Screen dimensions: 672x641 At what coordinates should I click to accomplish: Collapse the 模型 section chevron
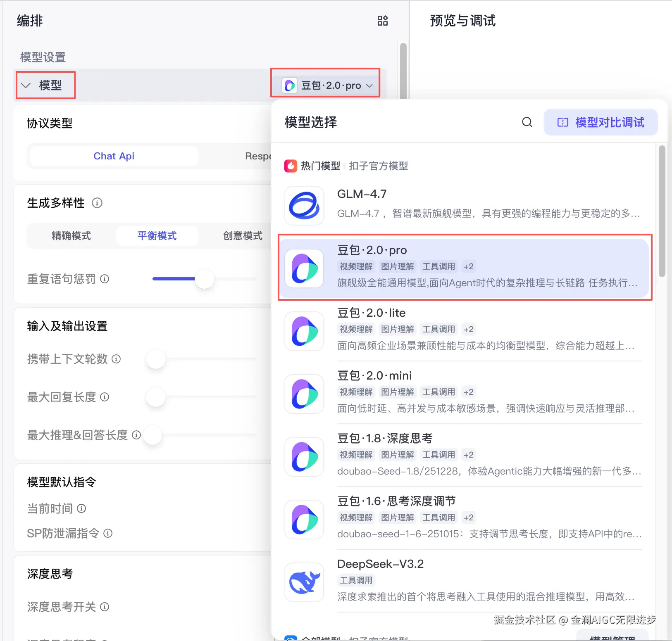coord(26,85)
